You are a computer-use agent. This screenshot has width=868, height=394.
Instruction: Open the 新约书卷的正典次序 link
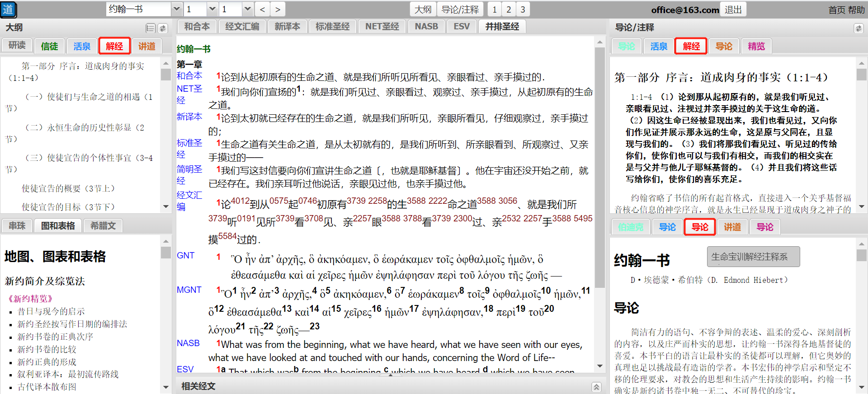coord(55,337)
